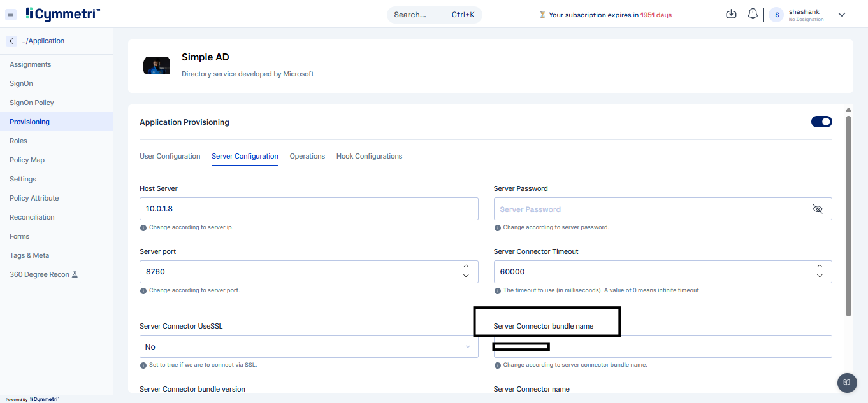
Task: Click the info icon beside bundle name hint
Action: (x=497, y=365)
